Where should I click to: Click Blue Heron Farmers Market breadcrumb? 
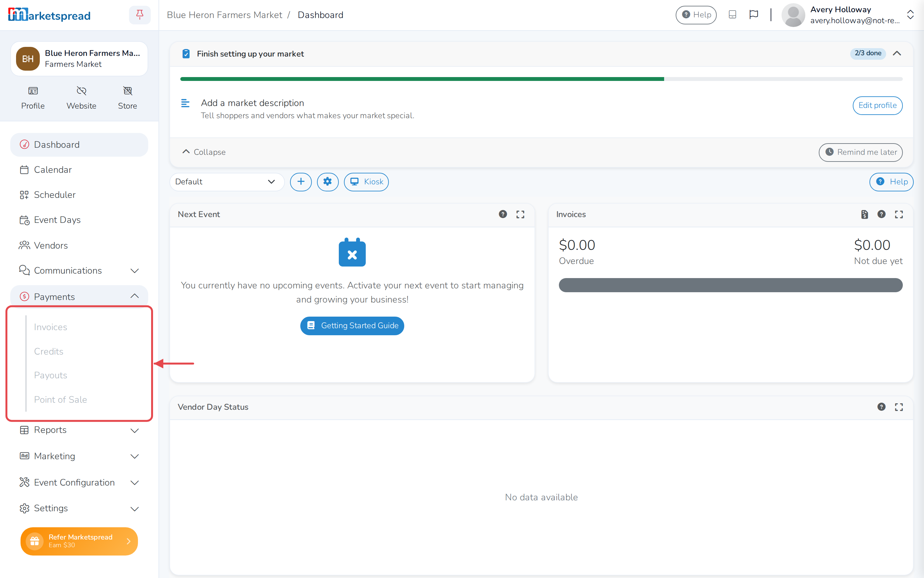click(x=225, y=15)
